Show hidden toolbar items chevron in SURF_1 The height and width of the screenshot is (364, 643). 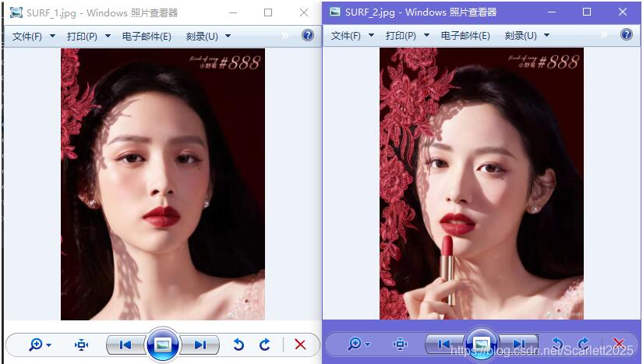tap(285, 36)
